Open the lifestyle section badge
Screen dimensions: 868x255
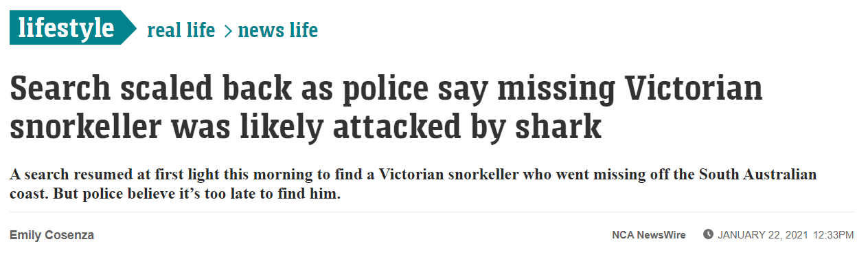point(73,27)
